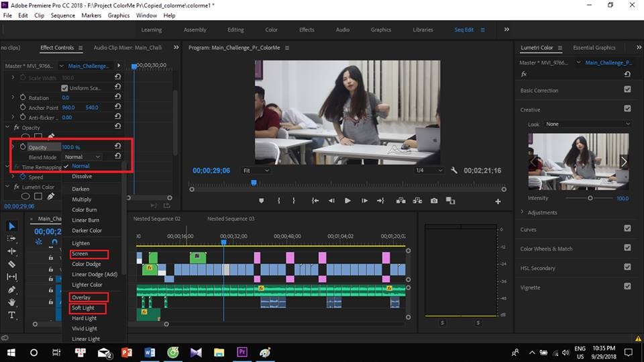The height and width of the screenshot is (362, 644).
Task: Export a frame with camera icon
Action: [434, 201]
